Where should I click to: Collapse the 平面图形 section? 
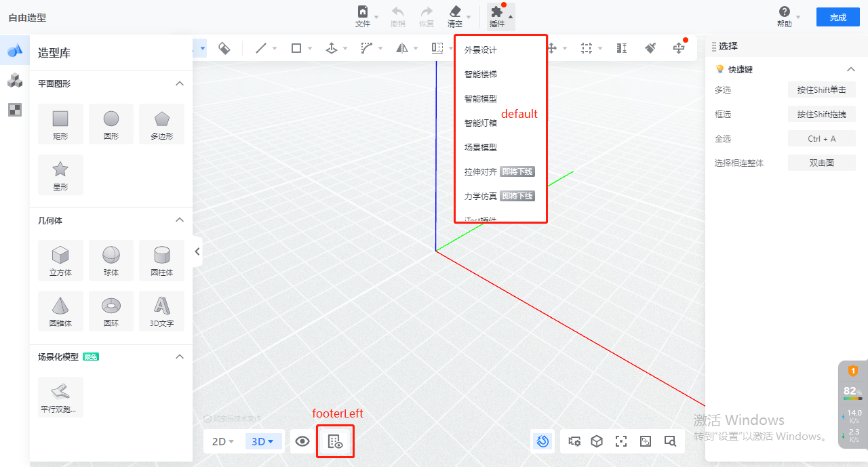point(180,83)
